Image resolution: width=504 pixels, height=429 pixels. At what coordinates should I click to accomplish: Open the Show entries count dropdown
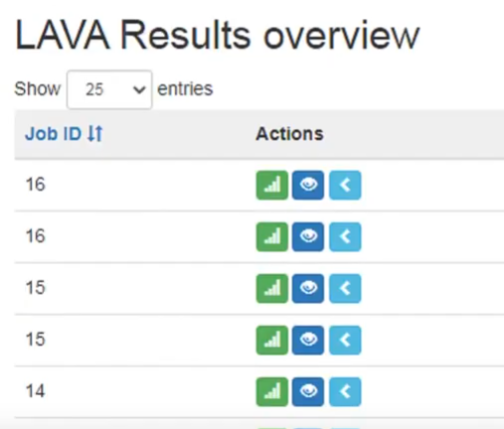109,89
